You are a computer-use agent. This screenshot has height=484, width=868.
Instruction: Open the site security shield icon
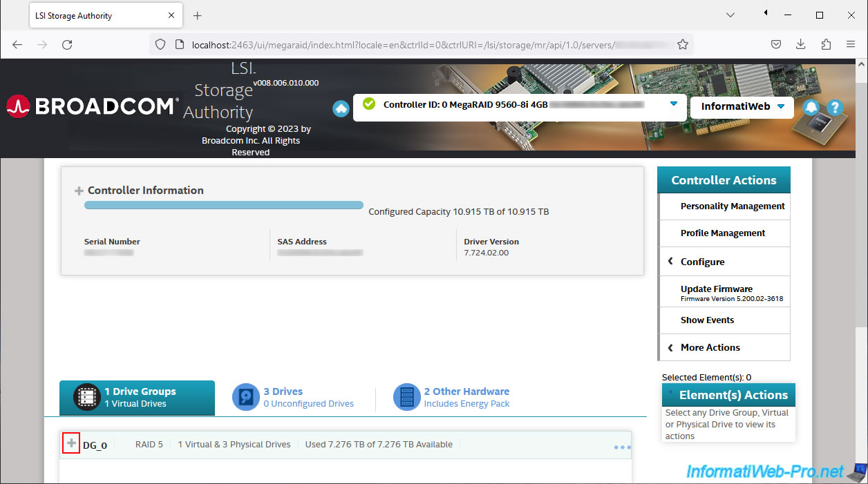pos(160,44)
